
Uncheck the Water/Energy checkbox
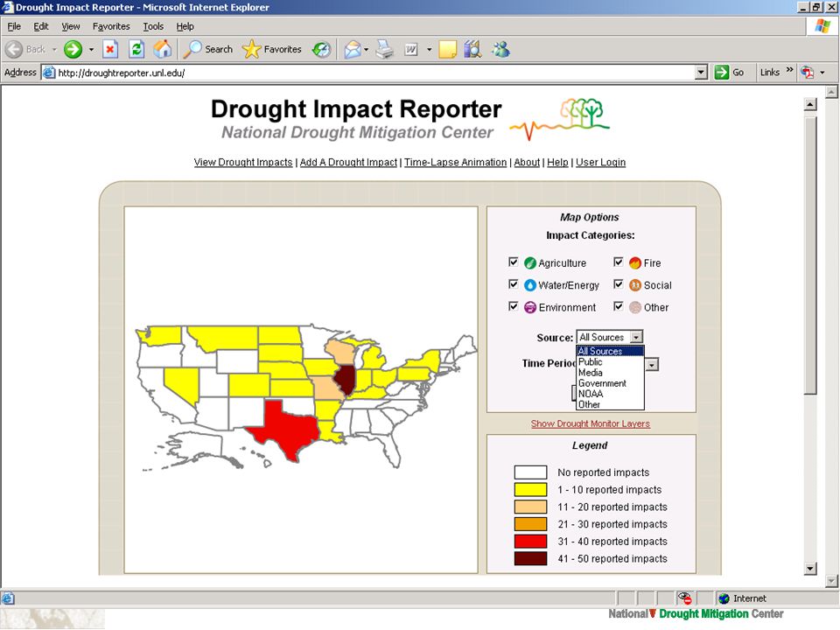(x=514, y=284)
